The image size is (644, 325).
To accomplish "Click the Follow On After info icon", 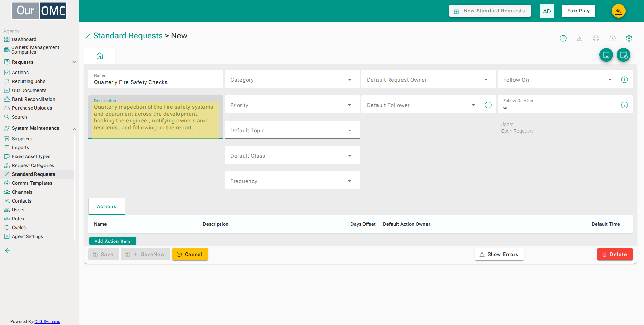I will tap(624, 105).
